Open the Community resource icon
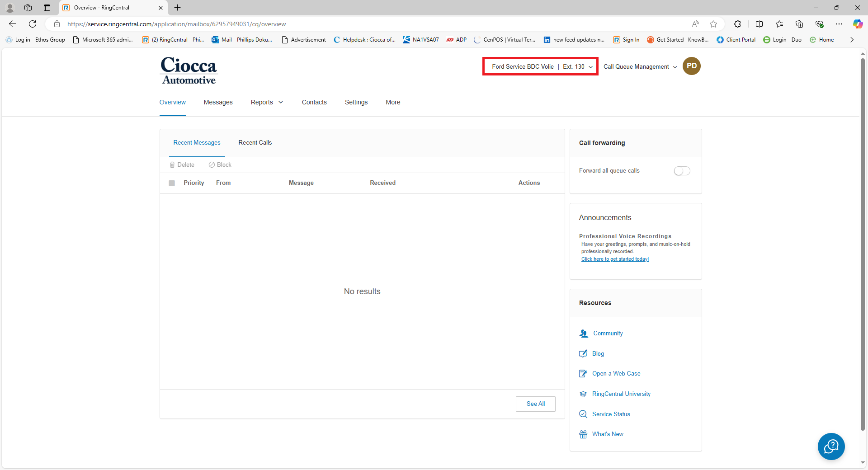This screenshot has height=470, width=868. (x=584, y=334)
